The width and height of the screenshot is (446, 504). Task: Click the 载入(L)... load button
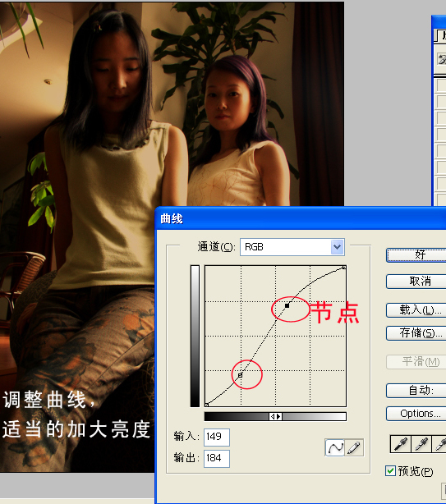[416, 310]
